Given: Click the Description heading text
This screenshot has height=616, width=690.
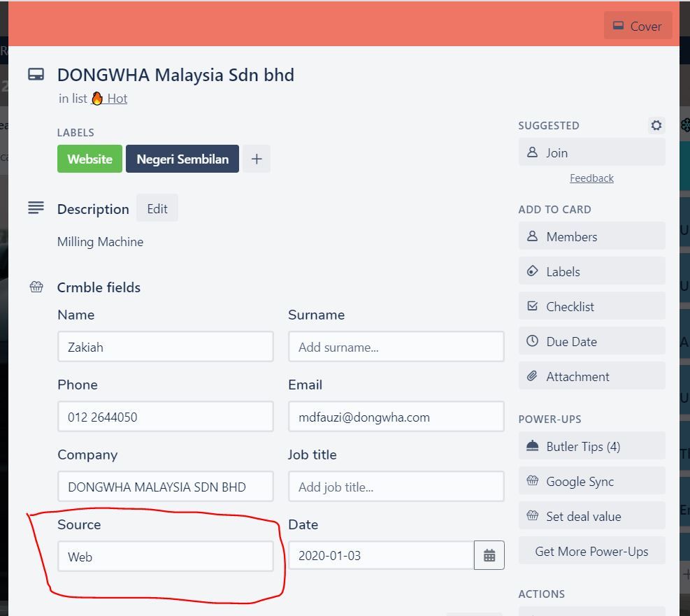Looking at the screenshot, I should pyautogui.click(x=93, y=209).
